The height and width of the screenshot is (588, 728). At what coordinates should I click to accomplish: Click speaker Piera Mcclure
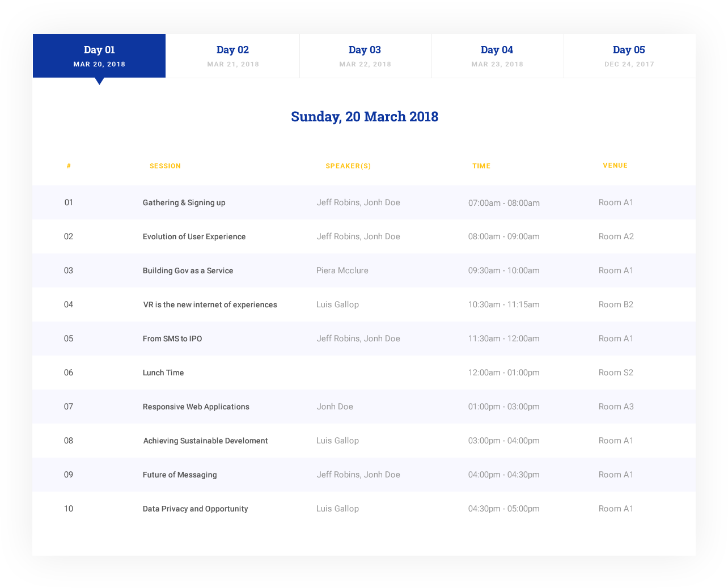[342, 270]
